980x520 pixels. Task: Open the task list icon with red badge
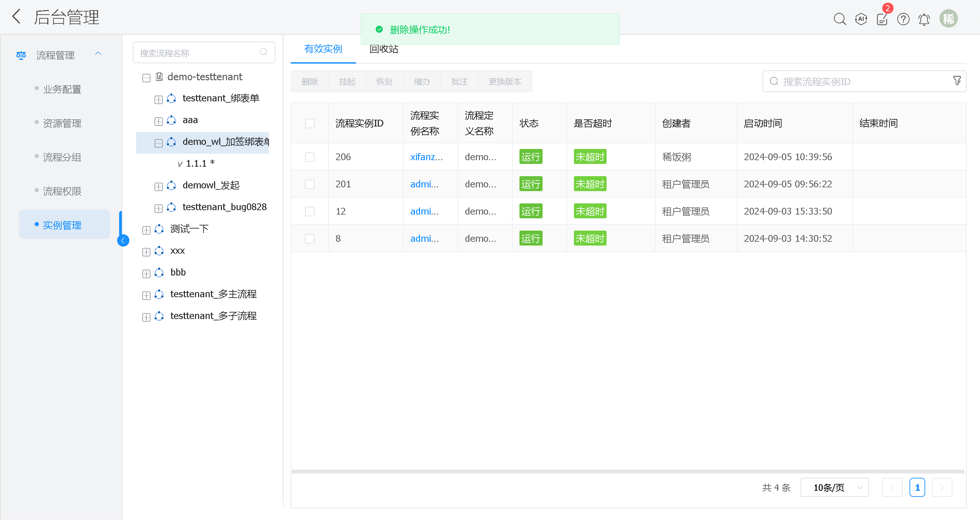coord(882,19)
